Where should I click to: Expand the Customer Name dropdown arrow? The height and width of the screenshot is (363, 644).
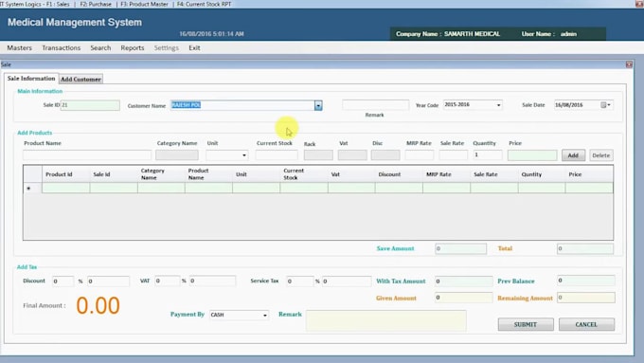pyautogui.click(x=318, y=105)
